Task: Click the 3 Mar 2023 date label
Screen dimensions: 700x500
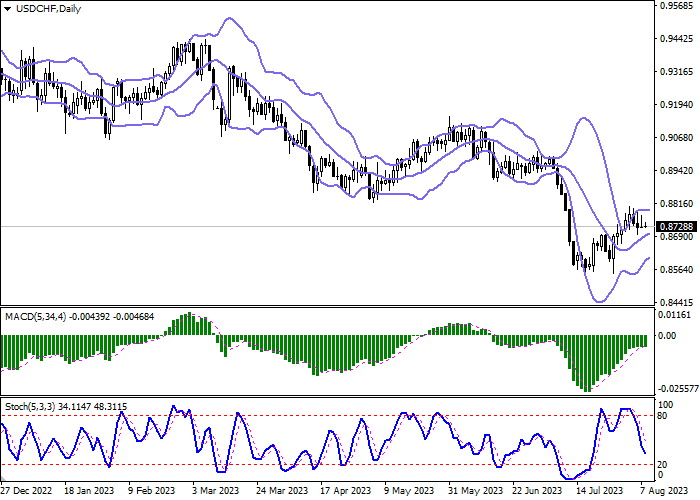Action: point(215,492)
